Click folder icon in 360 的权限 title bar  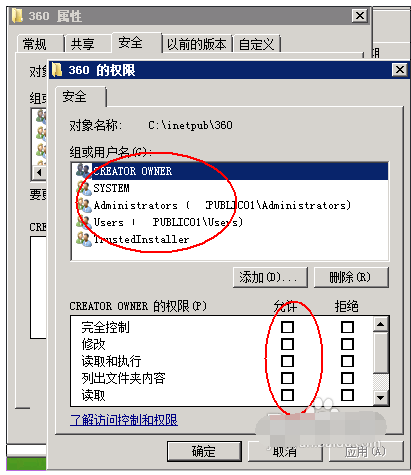click(57, 70)
